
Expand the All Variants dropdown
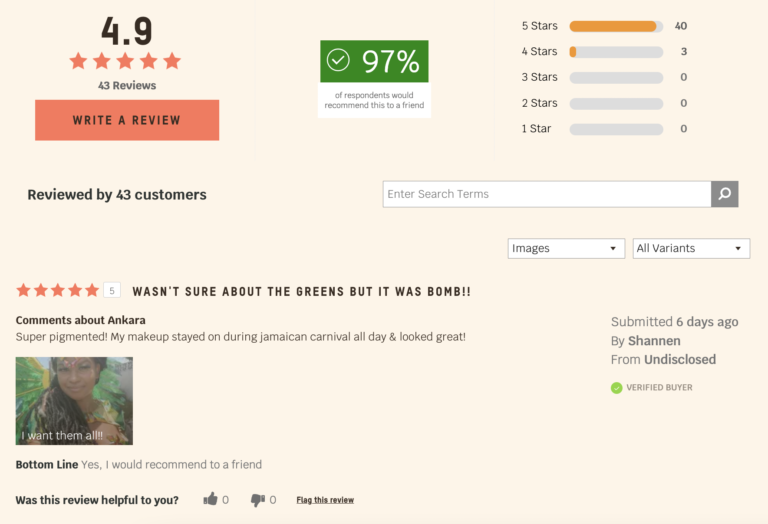691,248
